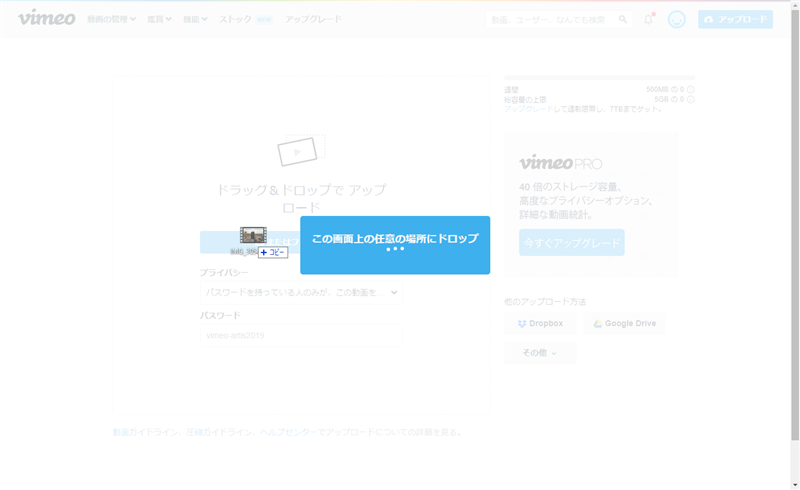800x490 pixels.
Task: Click the NEW badge beside ストック
Action: [x=264, y=19]
